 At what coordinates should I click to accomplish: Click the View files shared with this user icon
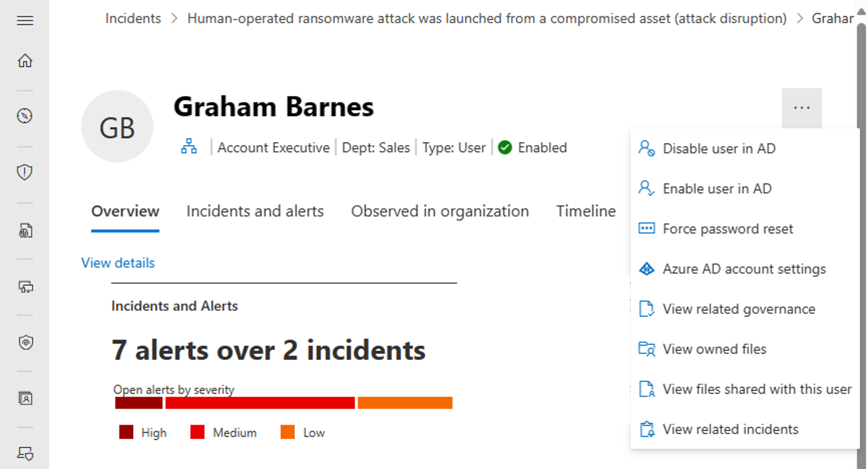[x=647, y=389]
